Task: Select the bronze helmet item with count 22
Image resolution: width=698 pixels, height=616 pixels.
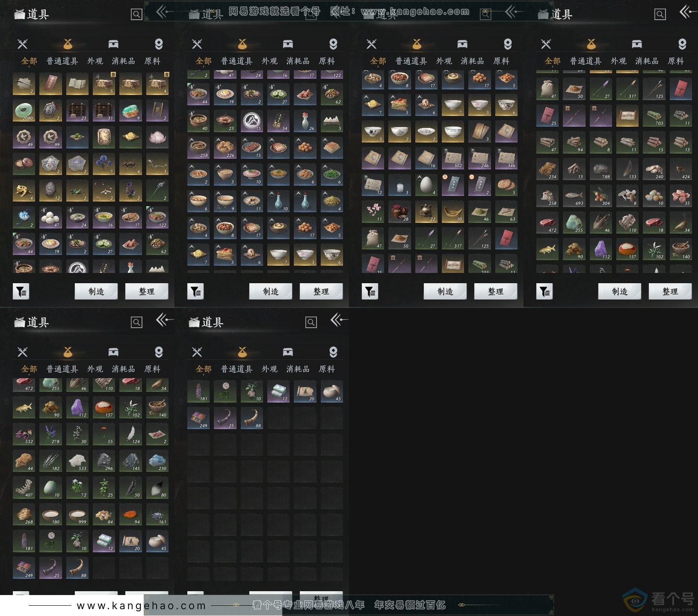Action: coord(426,212)
